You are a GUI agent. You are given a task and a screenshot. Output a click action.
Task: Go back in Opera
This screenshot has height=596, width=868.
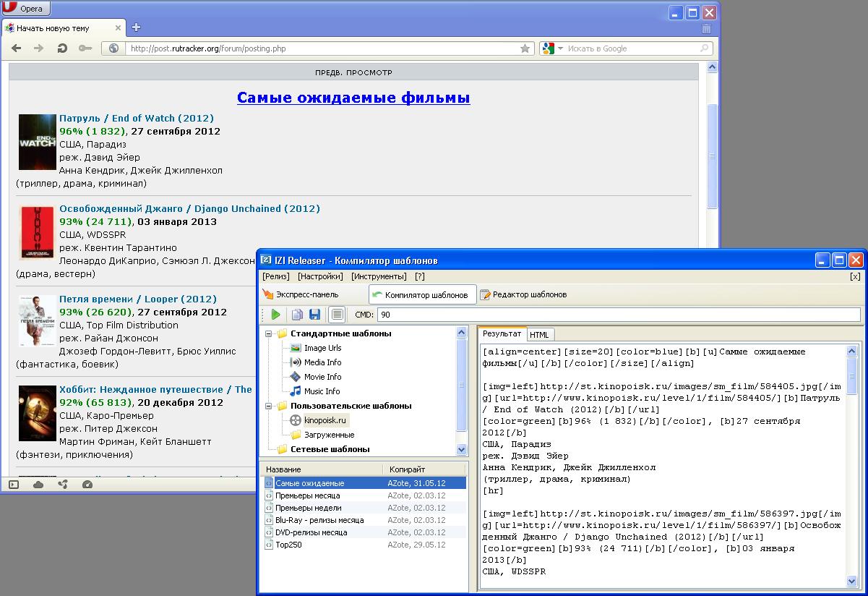point(16,48)
